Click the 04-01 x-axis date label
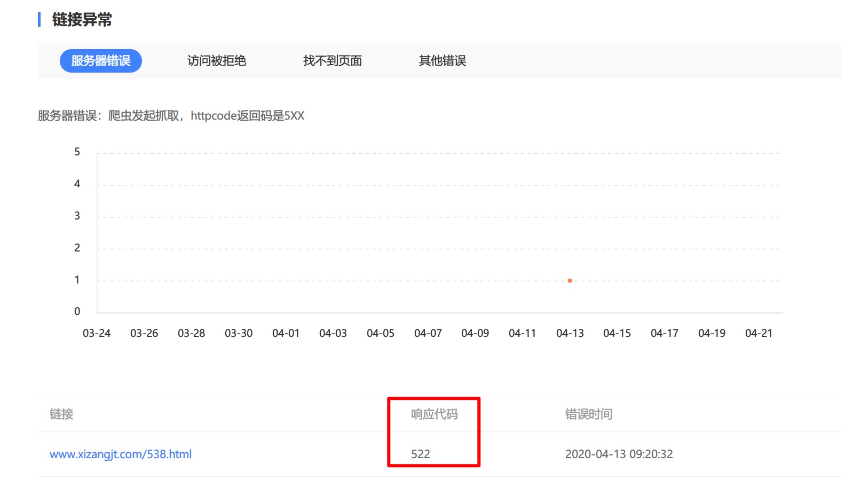This screenshot has width=868, height=480. coord(286,333)
